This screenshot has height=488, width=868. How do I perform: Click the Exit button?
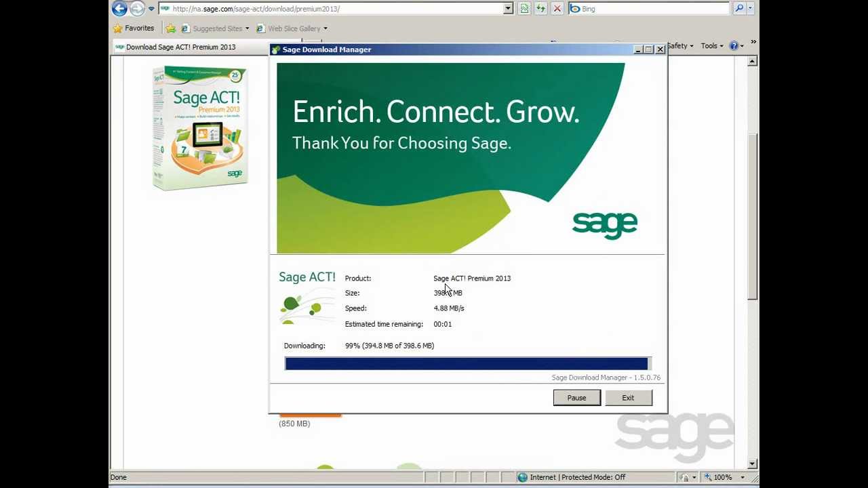pos(628,398)
